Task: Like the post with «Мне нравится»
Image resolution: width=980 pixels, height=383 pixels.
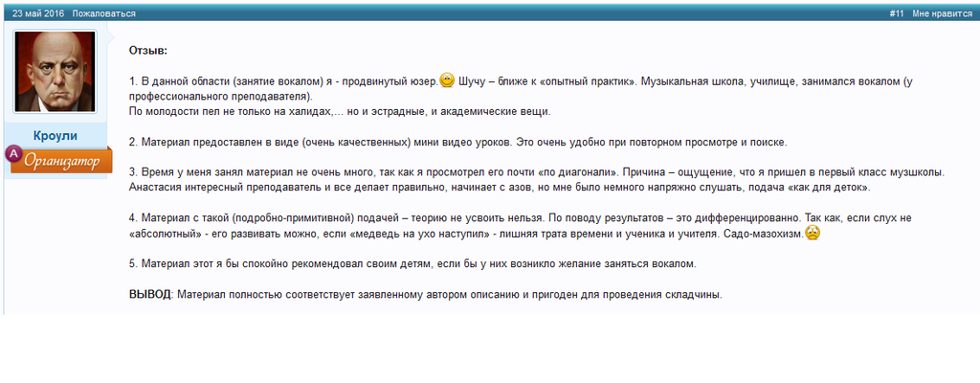Action: pyautogui.click(x=941, y=14)
